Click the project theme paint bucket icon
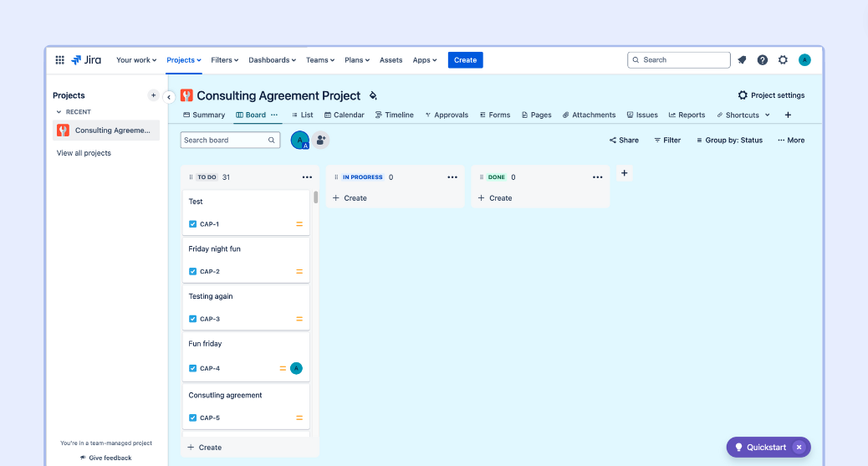Viewport: 868px width, 466px height. pos(373,96)
